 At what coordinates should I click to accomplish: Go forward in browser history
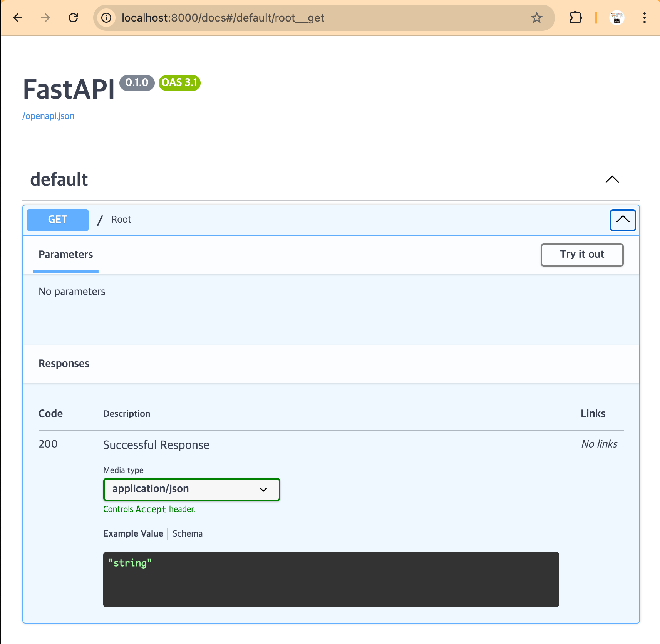(x=45, y=18)
